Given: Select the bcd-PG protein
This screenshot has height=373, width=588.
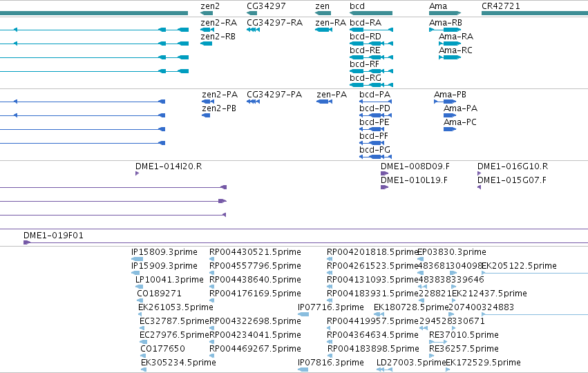Looking at the screenshot, I should pyautogui.click(x=374, y=150).
